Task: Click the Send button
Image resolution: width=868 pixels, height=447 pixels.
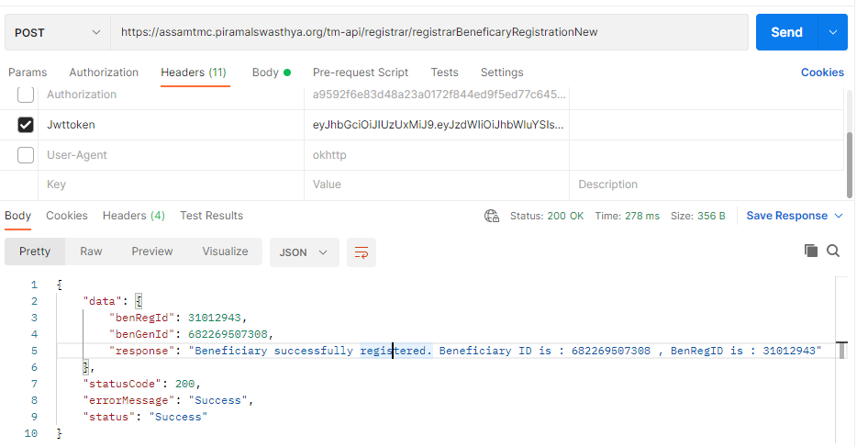Action: coord(786,32)
